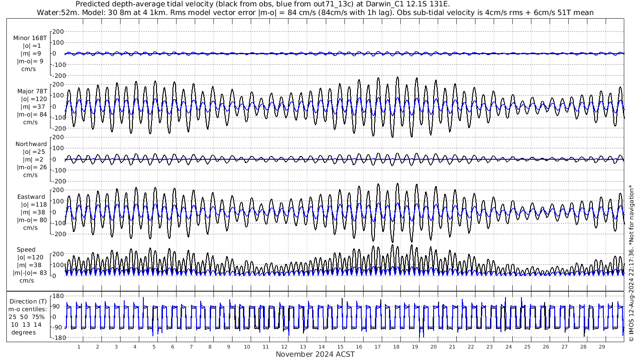Viewport: 637px width, 364px height.
Task: Click day '9' tick on the date axis
Action: tap(228, 347)
